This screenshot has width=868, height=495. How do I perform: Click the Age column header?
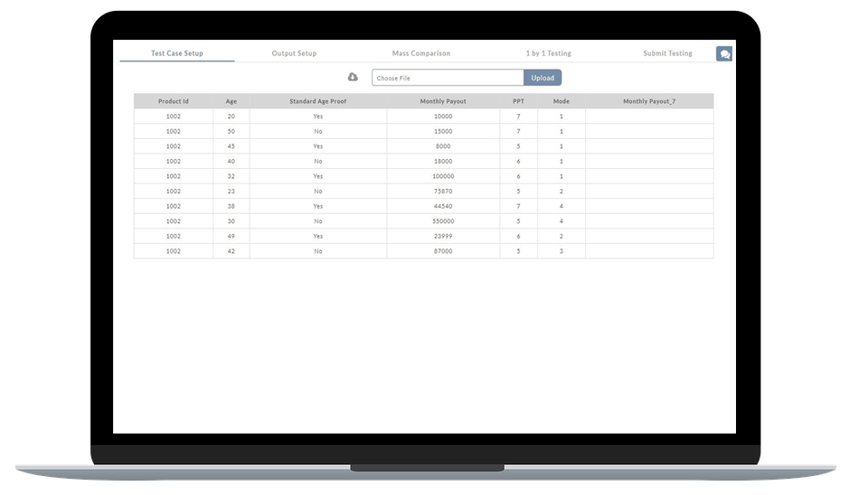231,101
